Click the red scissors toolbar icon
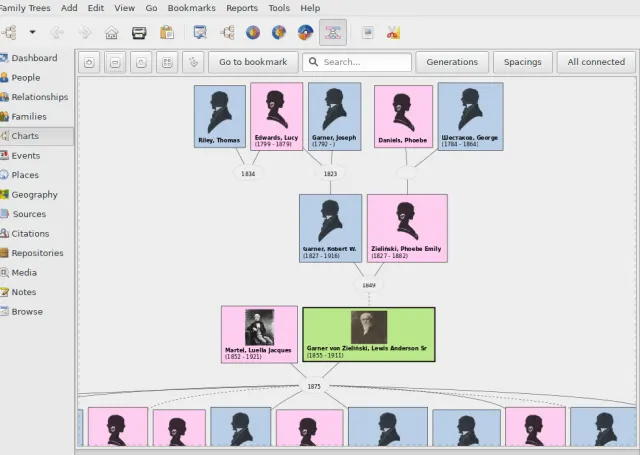 pos(393,32)
